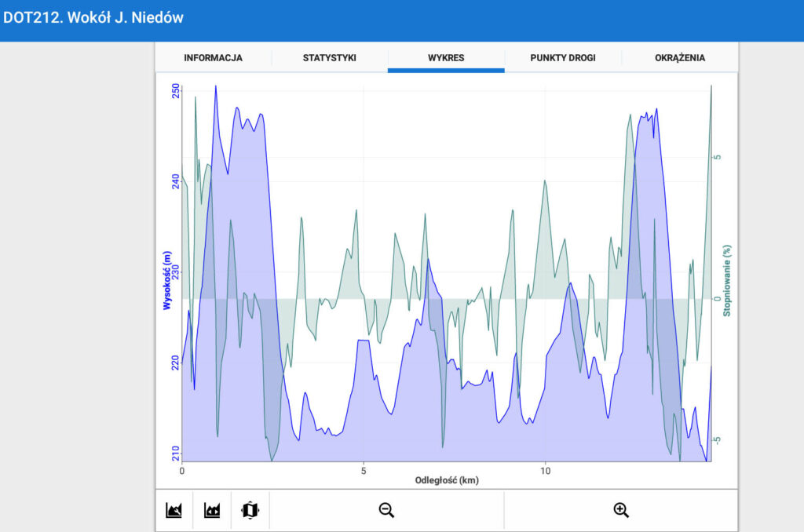Open the INFORMACJA tab
The image size is (804, 532).
click(213, 58)
